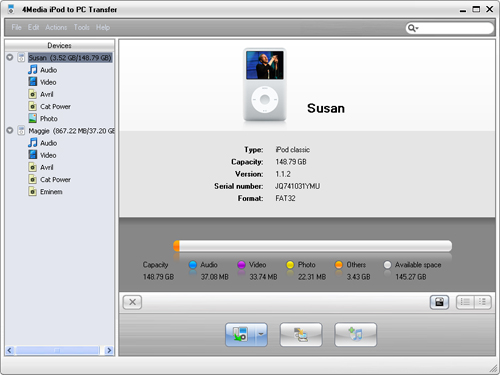Screen dimensions: 500x375
Task: Minimize the 4Media window
Action: [x=463, y=10]
